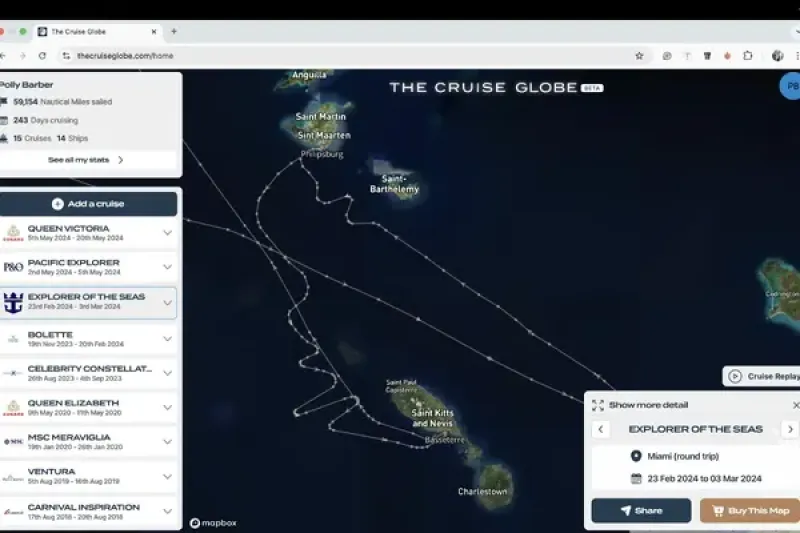Expand the Bolette cruise entry
This screenshot has width=800, height=533.
pyautogui.click(x=167, y=339)
